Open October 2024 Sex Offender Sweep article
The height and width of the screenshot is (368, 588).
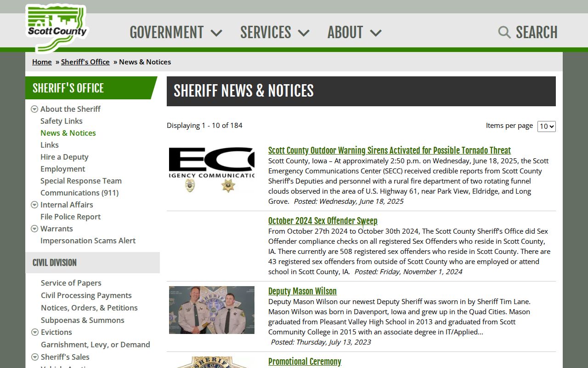click(x=323, y=221)
